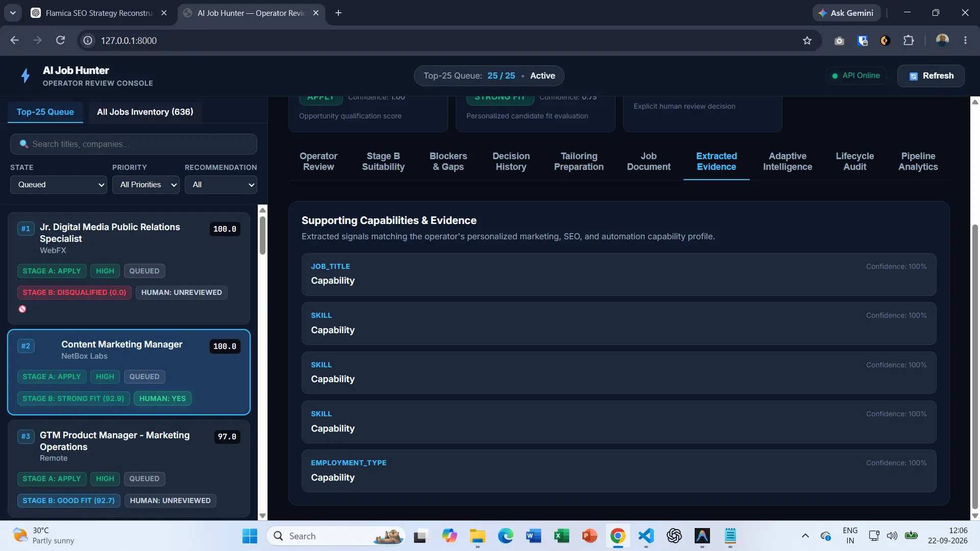Open the Chrome three-dot menu
The image size is (980, 551).
pyautogui.click(x=965, y=40)
